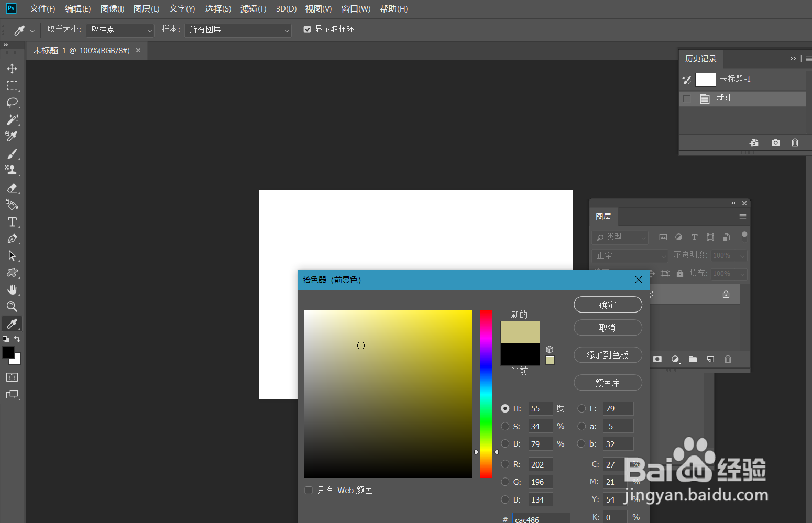Open eyedropper tool preset picker arrow

click(x=32, y=31)
